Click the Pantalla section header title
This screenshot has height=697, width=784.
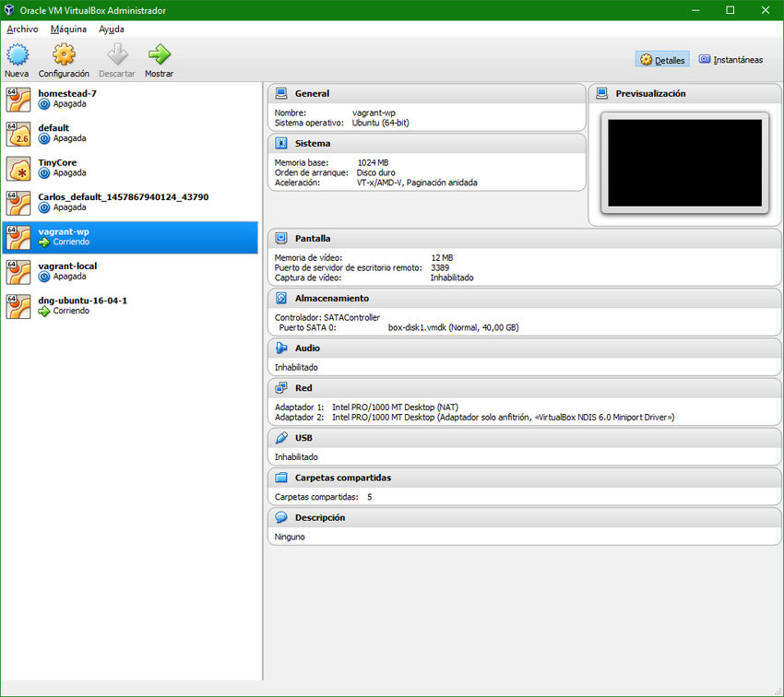313,239
